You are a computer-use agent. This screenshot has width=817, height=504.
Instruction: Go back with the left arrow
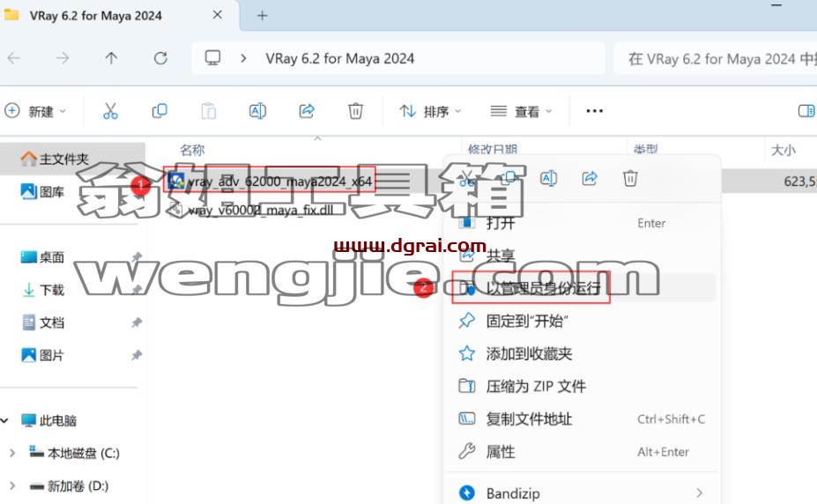click(14, 58)
